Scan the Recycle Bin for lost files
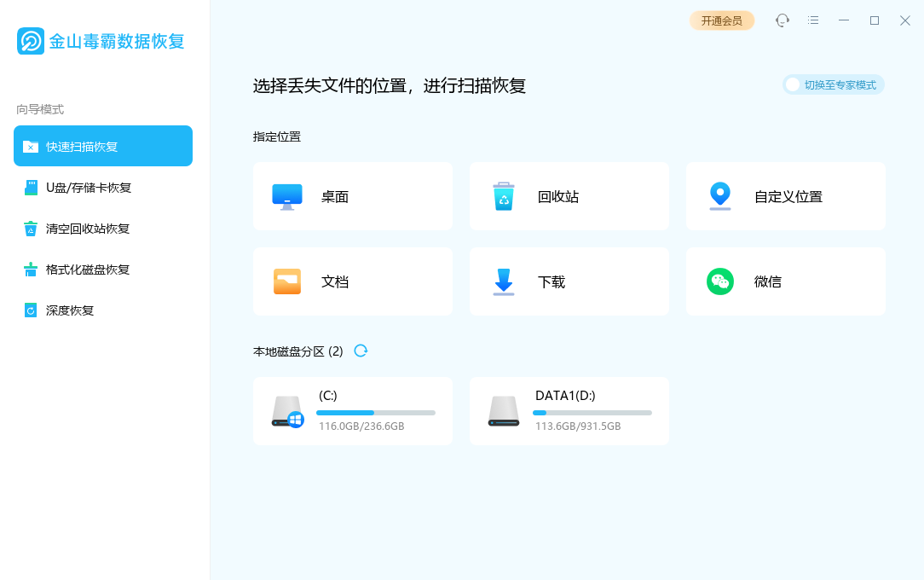 [x=569, y=195]
